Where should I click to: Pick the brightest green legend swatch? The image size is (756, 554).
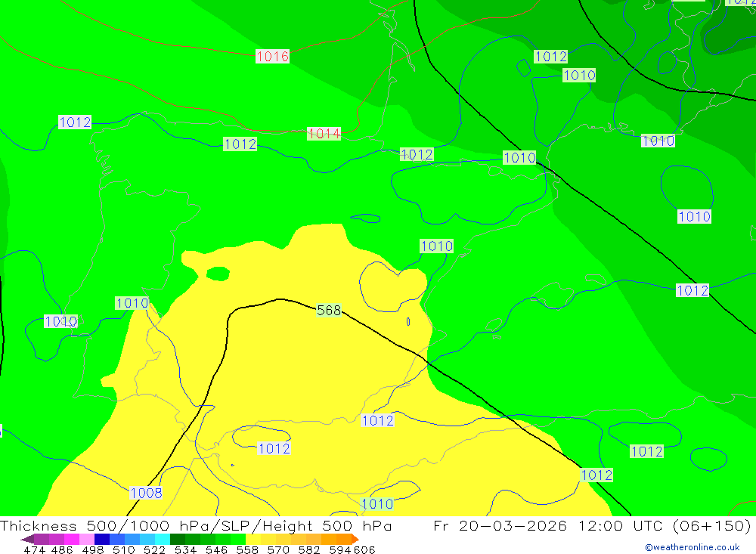click(238, 540)
